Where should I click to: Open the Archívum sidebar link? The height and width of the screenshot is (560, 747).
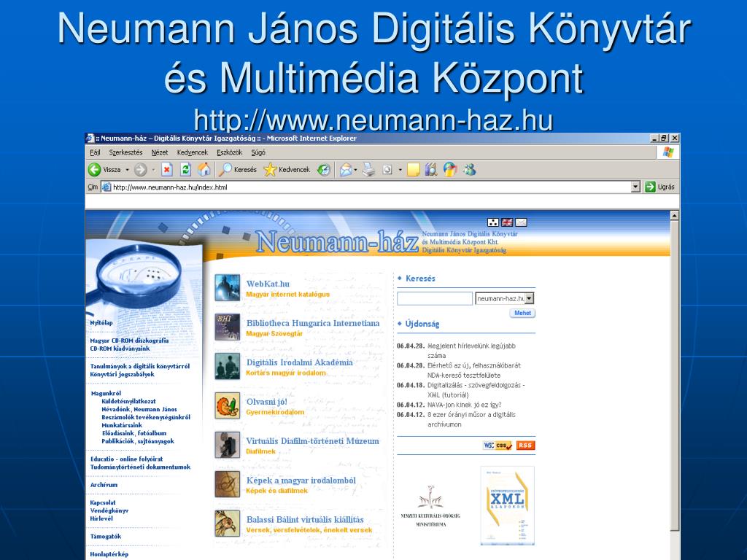[x=104, y=485]
